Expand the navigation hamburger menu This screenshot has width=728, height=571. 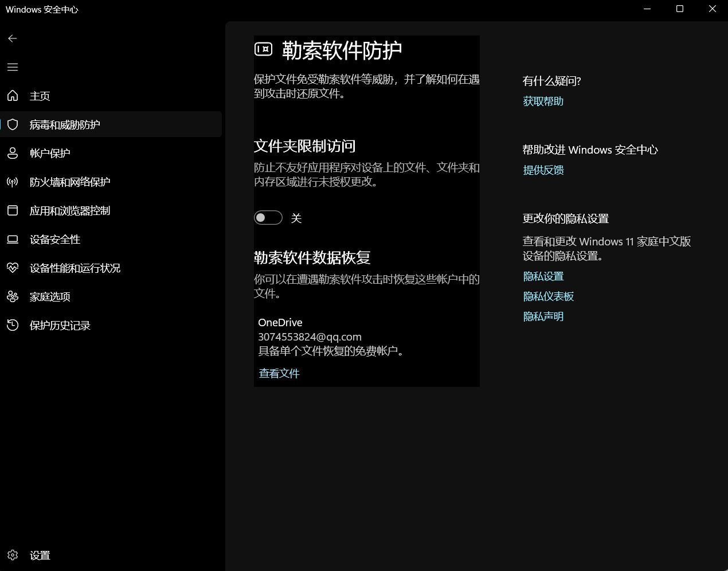(x=12, y=67)
